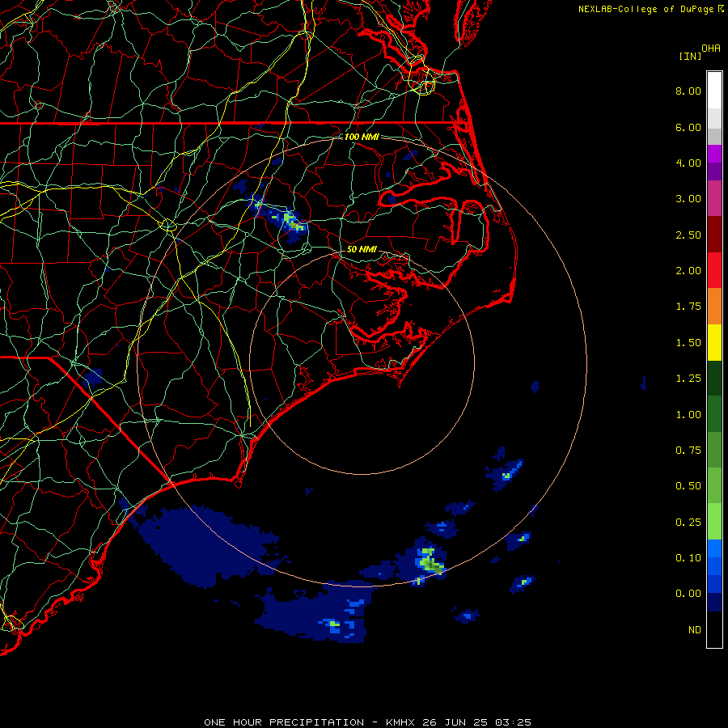
Task: Pick the darkest green swatch beside 1.25
Action: coord(714,378)
